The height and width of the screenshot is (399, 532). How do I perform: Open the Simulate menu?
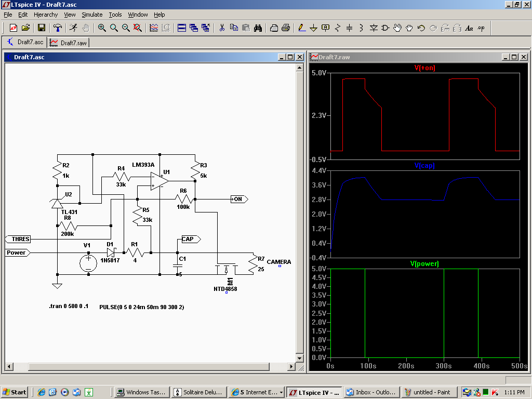pyautogui.click(x=92, y=15)
